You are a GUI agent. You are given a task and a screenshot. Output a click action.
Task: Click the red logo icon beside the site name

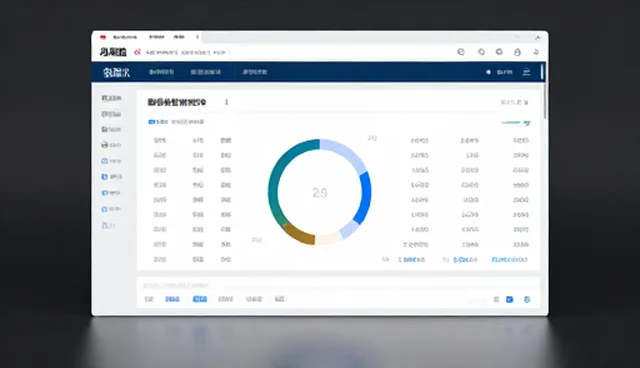[138, 52]
